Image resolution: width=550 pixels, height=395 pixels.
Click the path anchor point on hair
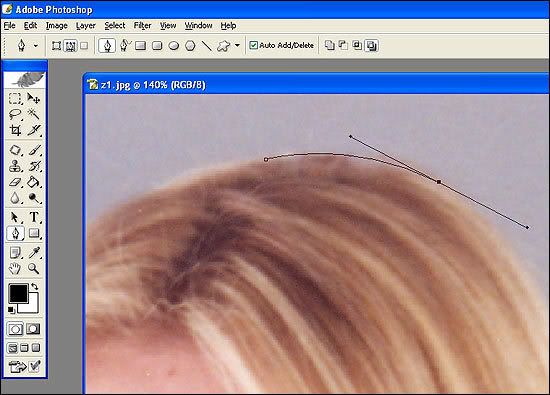(x=439, y=182)
